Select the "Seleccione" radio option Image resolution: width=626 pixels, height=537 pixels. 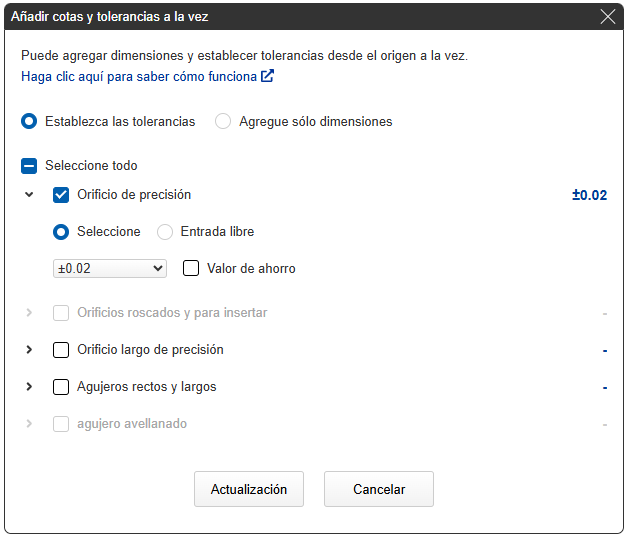[61, 232]
